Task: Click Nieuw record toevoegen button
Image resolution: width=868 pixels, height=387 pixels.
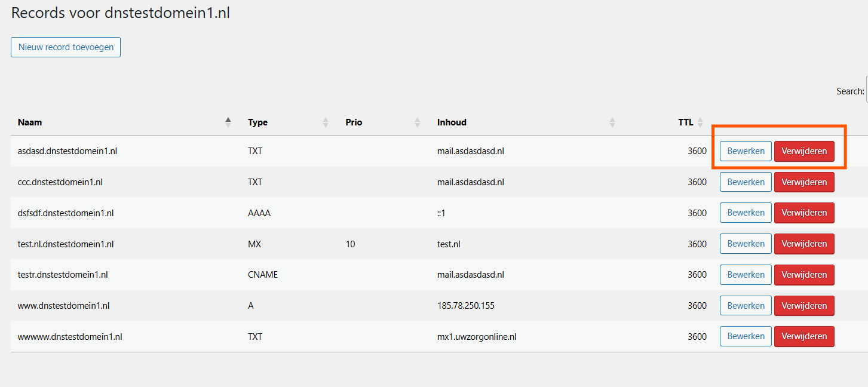Action: point(66,47)
